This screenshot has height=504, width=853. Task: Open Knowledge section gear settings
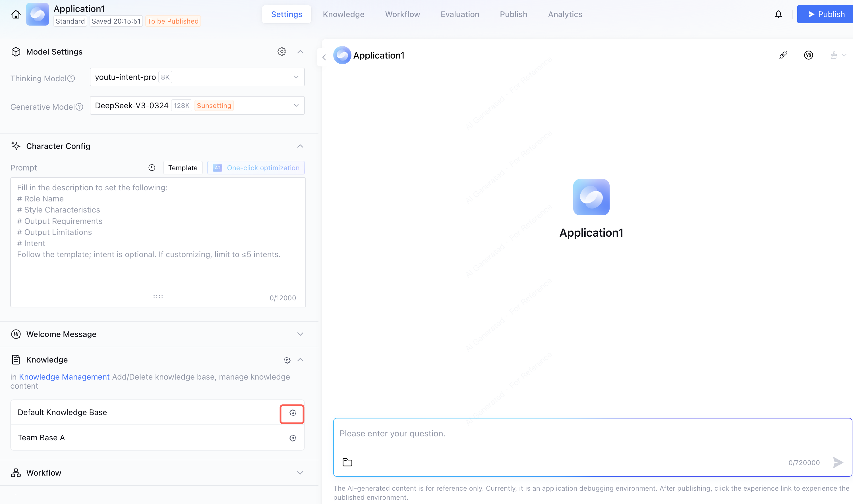click(287, 360)
